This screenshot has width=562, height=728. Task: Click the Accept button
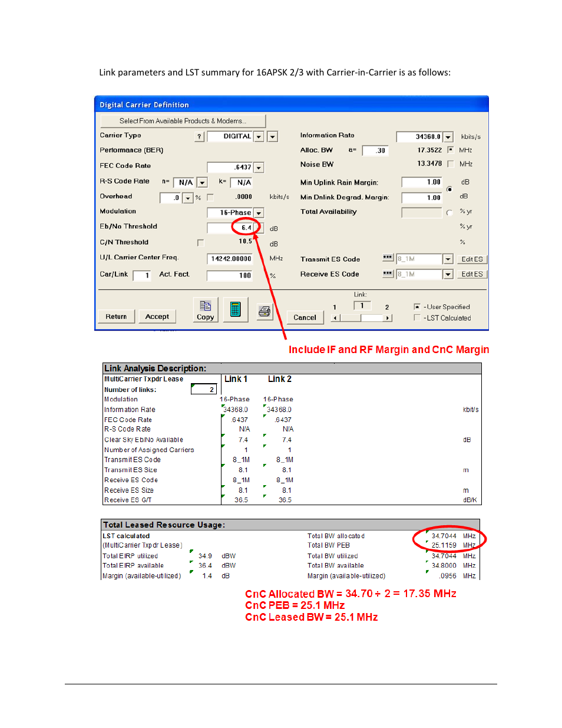pos(157,317)
